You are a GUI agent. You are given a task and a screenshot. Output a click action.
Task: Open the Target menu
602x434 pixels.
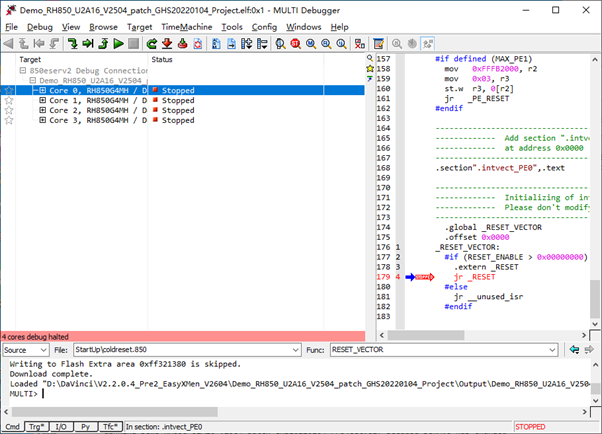pyautogui.click(x=139, y=27)
